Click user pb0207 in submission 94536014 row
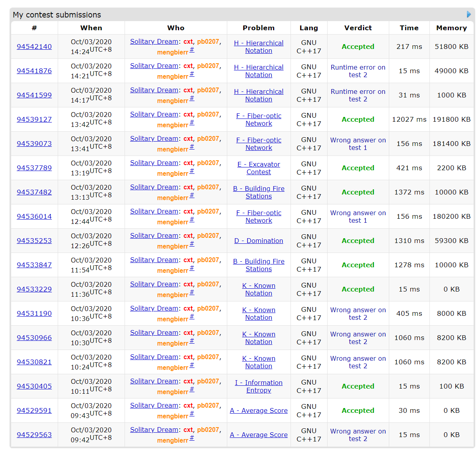 point(208,211)
